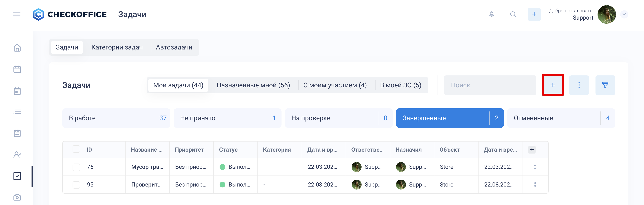Switch to Категории задач tab
Screen dimensions: 644x205
coord(117,47)
